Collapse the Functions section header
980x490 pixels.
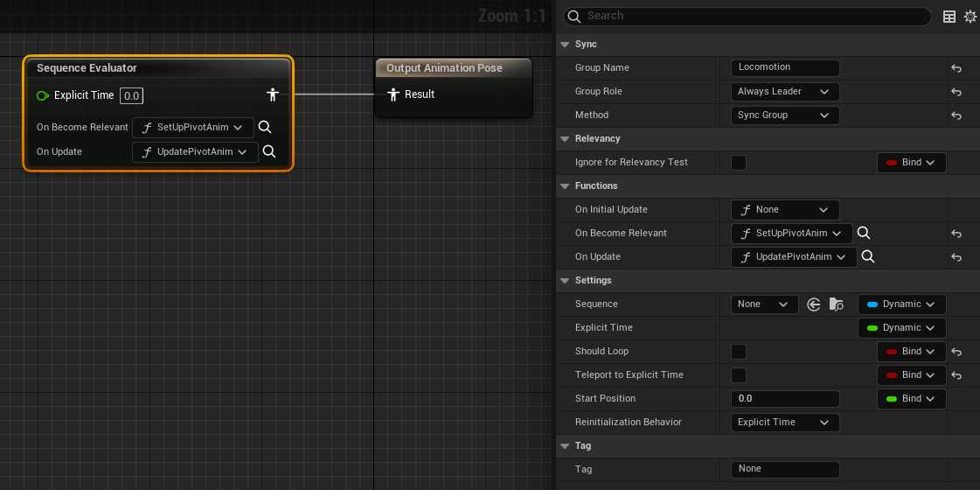tap(566, 186)
